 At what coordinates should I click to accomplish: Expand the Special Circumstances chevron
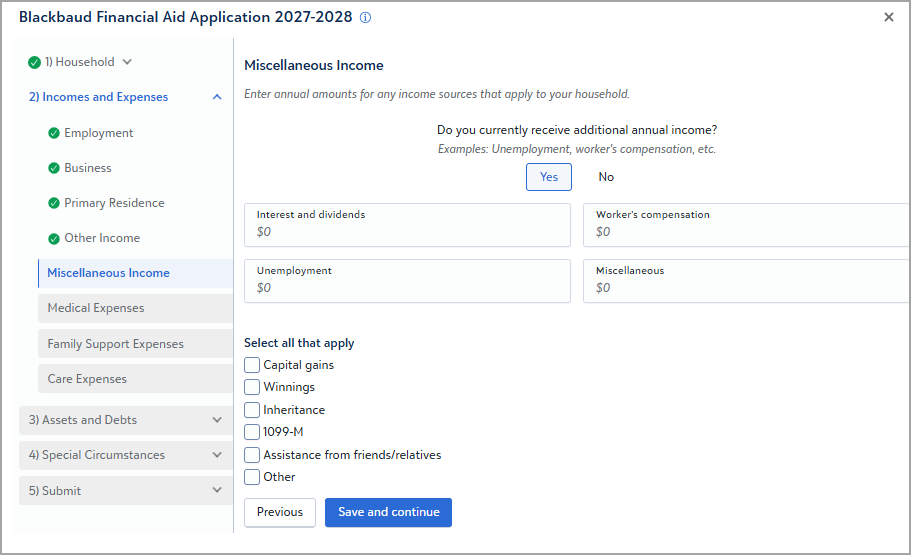coord(217,455)
